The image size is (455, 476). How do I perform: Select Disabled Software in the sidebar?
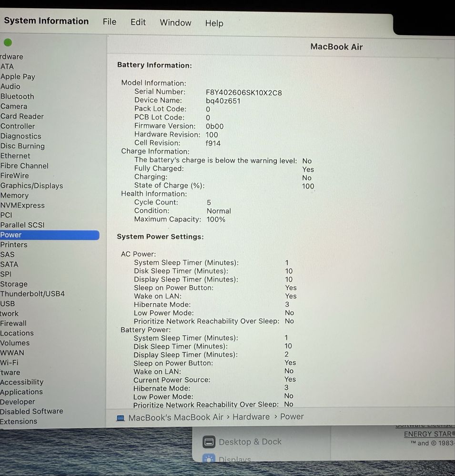click(x=31, y=411)
